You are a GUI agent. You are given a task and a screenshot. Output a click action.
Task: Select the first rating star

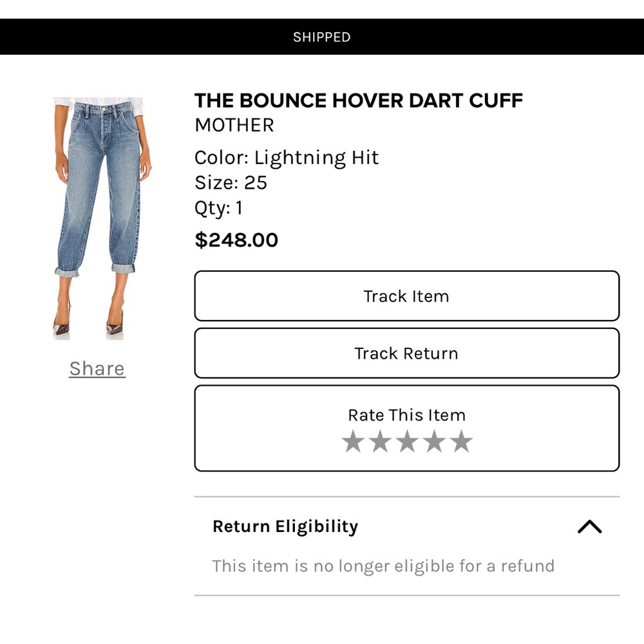click(353, 441)
